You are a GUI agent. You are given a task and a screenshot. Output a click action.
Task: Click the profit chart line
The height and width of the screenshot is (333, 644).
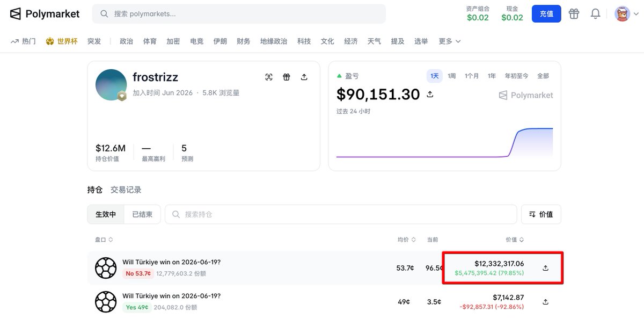pyautogui.click(x=444, y=144)
